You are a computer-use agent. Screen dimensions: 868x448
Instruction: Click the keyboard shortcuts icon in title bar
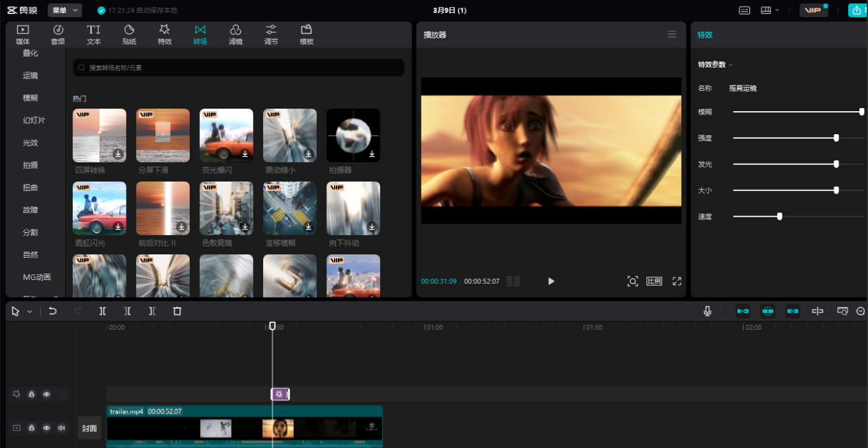pyautogui.click(x=745, y=10)
